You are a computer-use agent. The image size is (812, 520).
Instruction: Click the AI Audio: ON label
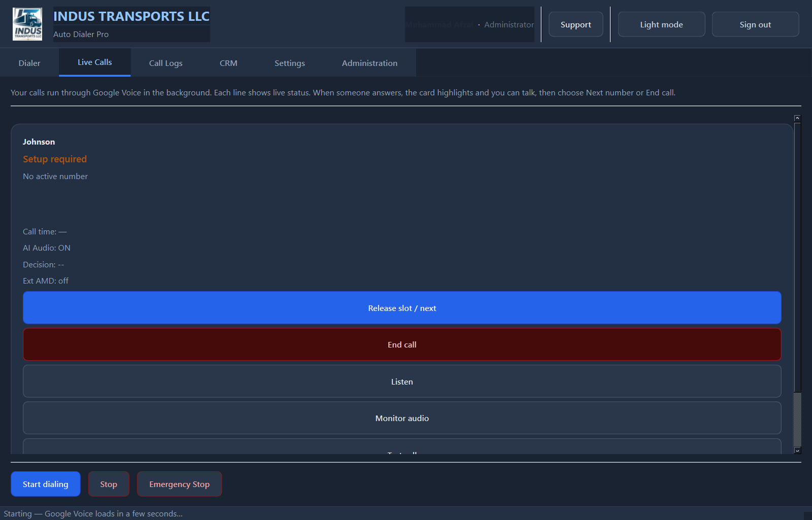click(47, 248)
